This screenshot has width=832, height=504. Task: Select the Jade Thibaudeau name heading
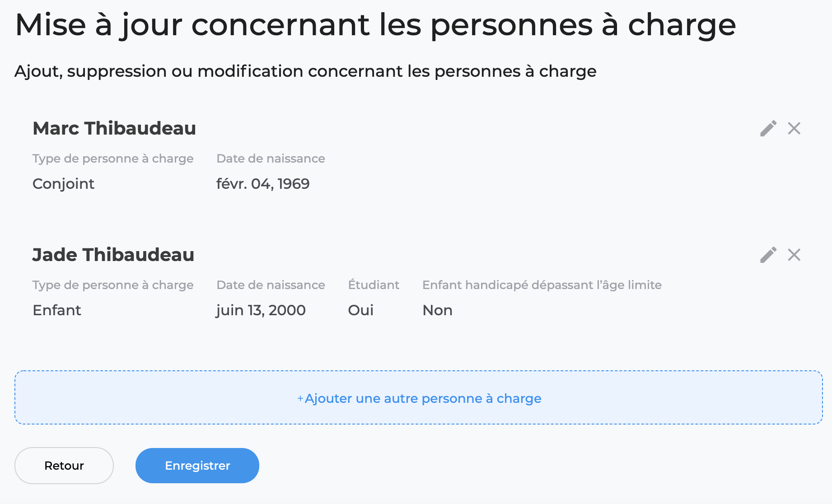coord(113,255)
